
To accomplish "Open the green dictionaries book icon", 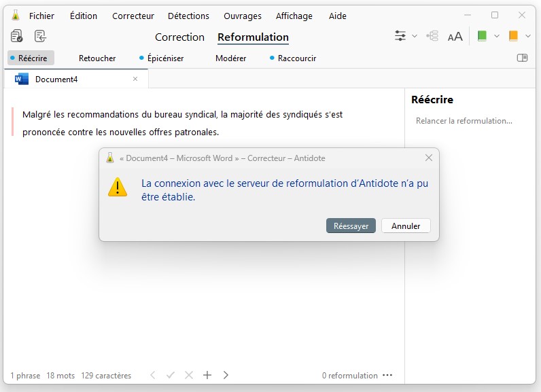I will coord(482,36).
